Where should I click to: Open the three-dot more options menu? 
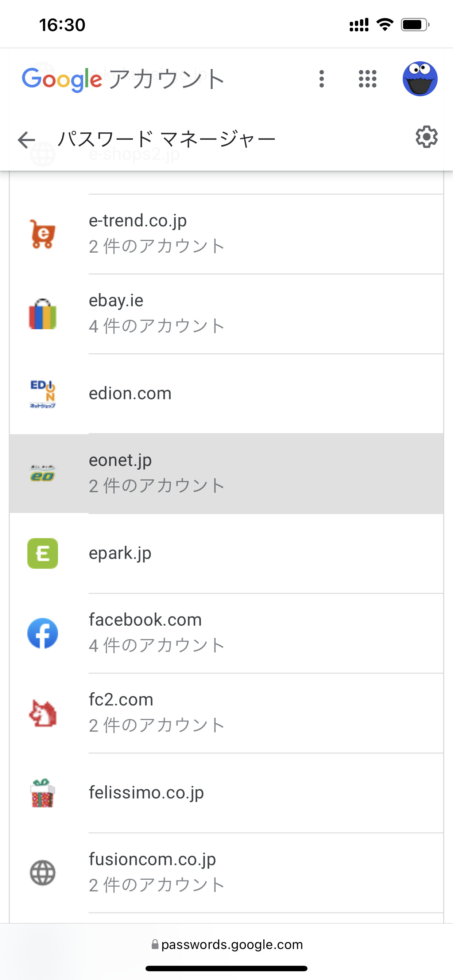322,79
